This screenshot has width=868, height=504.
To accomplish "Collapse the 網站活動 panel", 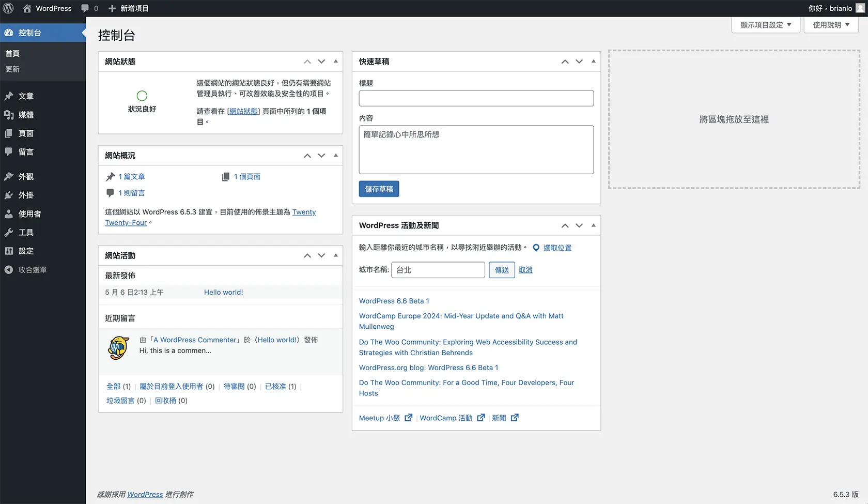I will [x=336, y=255].
